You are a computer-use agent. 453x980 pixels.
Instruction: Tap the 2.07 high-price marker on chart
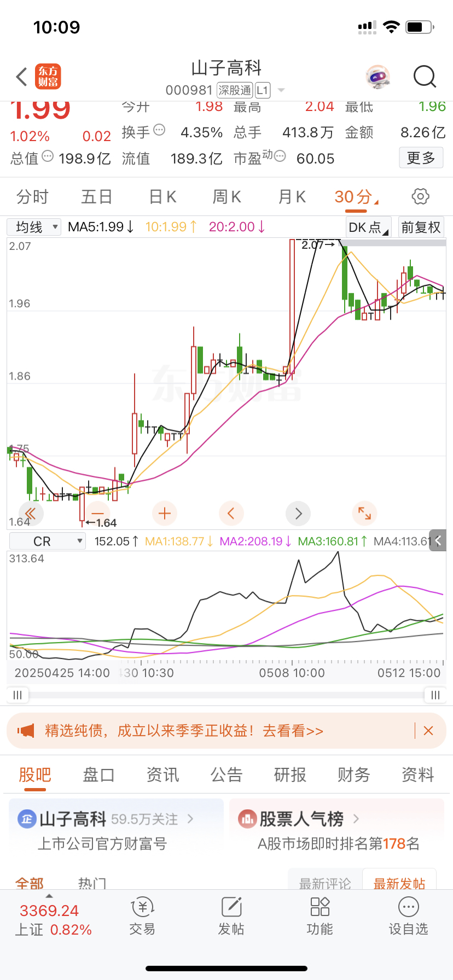pyautogui.click(x=318, y=245)
